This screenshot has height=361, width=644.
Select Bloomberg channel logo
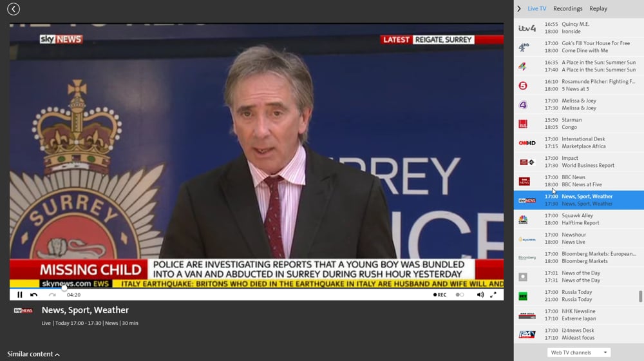pos(527,258)
